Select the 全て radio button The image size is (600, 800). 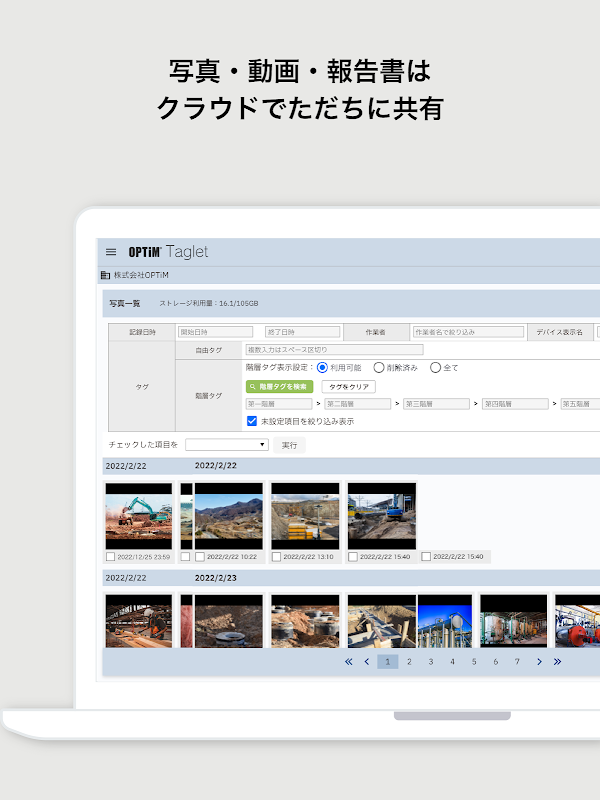(x=435, y=368)
